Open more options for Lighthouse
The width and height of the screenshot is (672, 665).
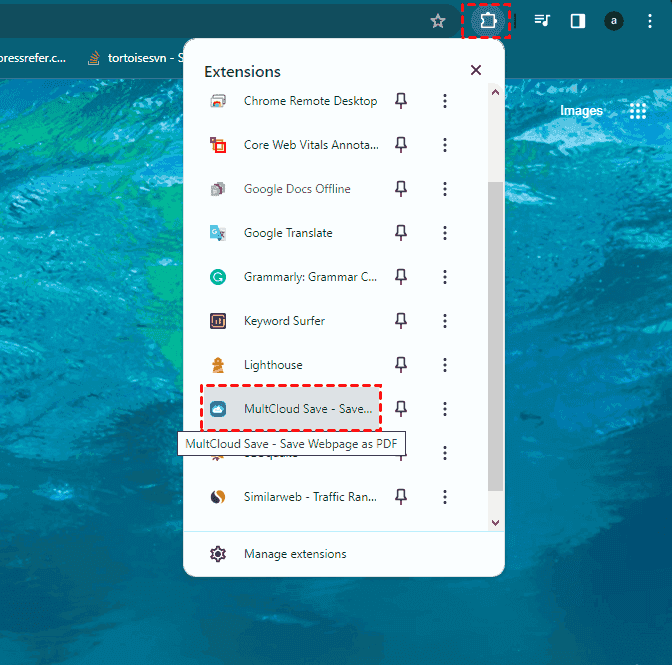pyautogui.click(x=445, y=365)
